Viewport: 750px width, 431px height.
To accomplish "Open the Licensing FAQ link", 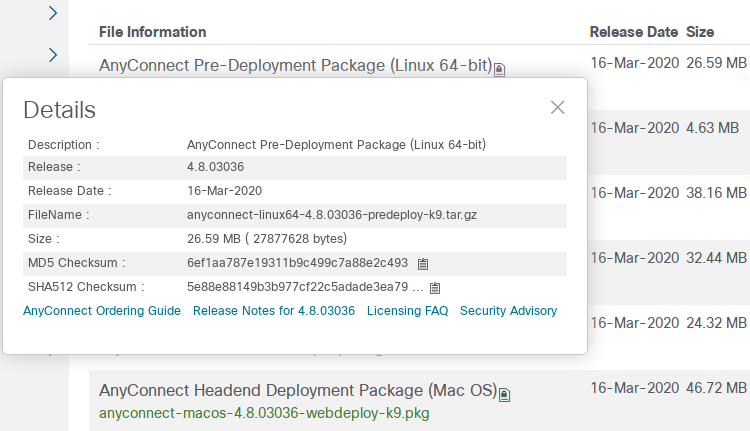I will tap(408, 311).
